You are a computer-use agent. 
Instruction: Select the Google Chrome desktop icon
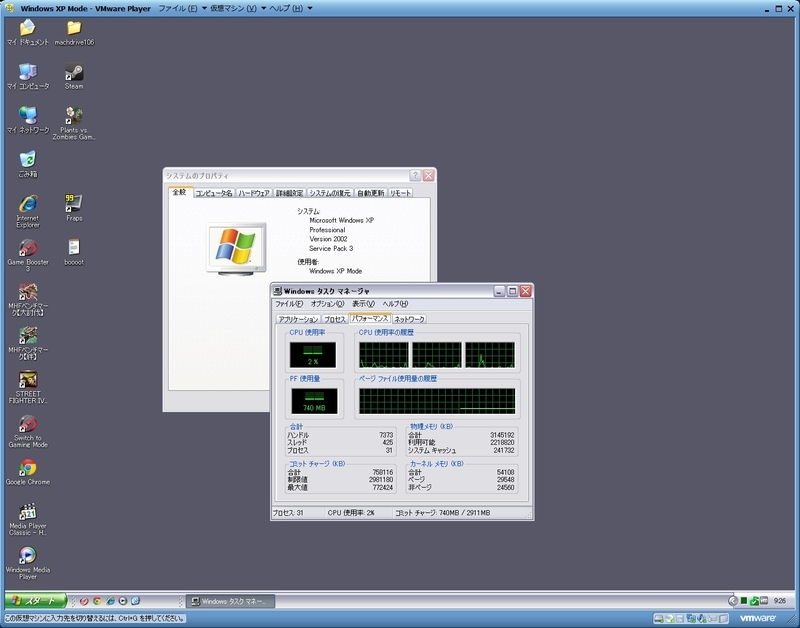tap(28, 472)
